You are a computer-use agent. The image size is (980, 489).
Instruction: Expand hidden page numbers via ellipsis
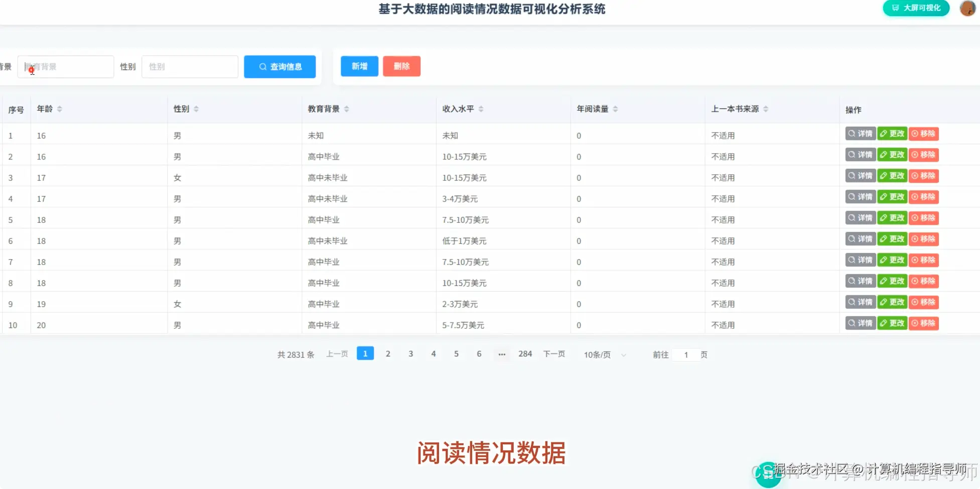[x=501, y=354]
